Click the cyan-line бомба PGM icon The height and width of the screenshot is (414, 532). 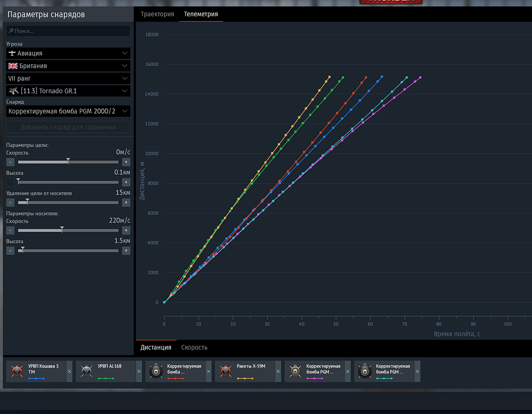click(x=365, y=371)
